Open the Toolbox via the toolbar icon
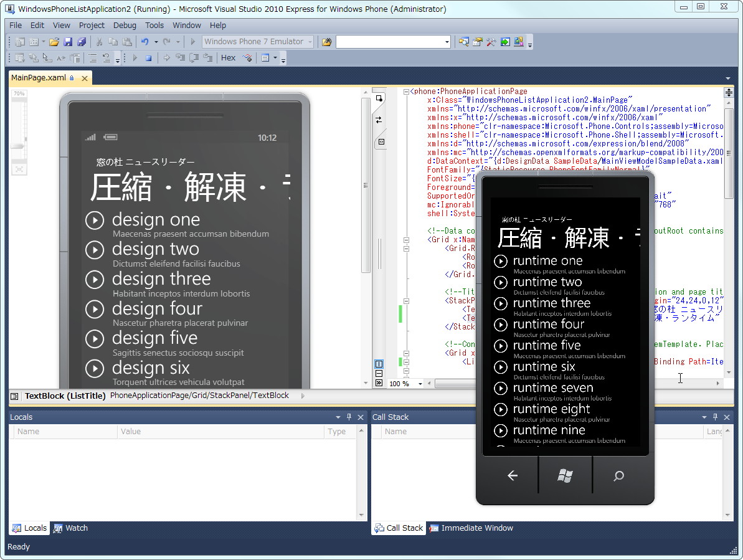The height and width of the screenshot is (560, 743). (x=491, y=42)
